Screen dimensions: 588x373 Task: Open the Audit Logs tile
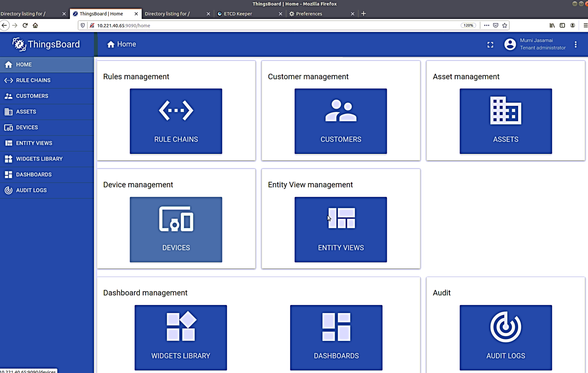tap(505, 337)
